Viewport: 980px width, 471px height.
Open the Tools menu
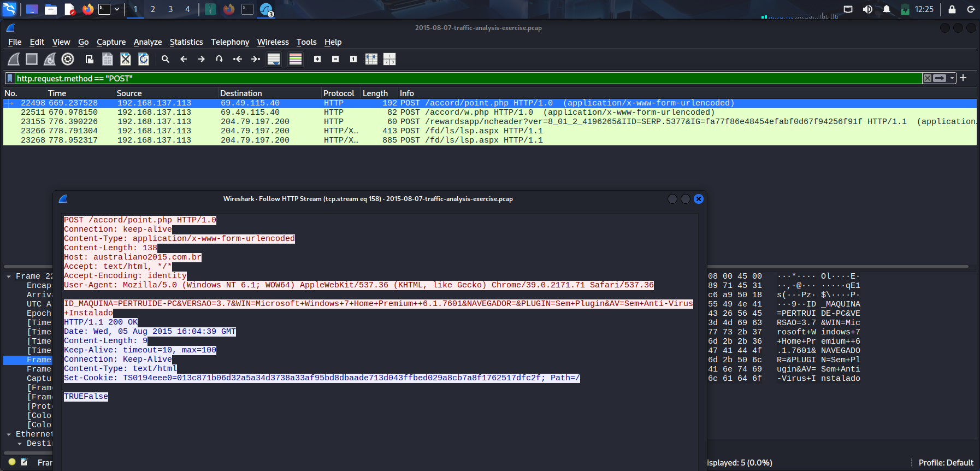click(306, 42)
